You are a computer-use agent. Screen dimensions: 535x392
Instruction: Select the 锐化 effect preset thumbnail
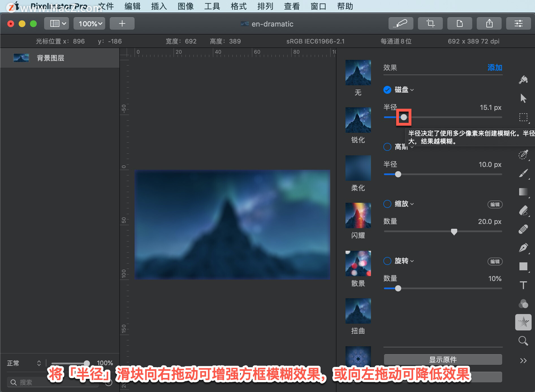coord(358,120)
